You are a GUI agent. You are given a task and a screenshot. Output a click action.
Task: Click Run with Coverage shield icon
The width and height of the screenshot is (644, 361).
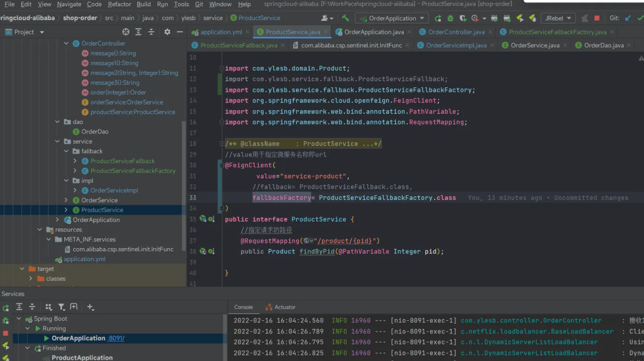pyautogui.click(x=463, y=18)
